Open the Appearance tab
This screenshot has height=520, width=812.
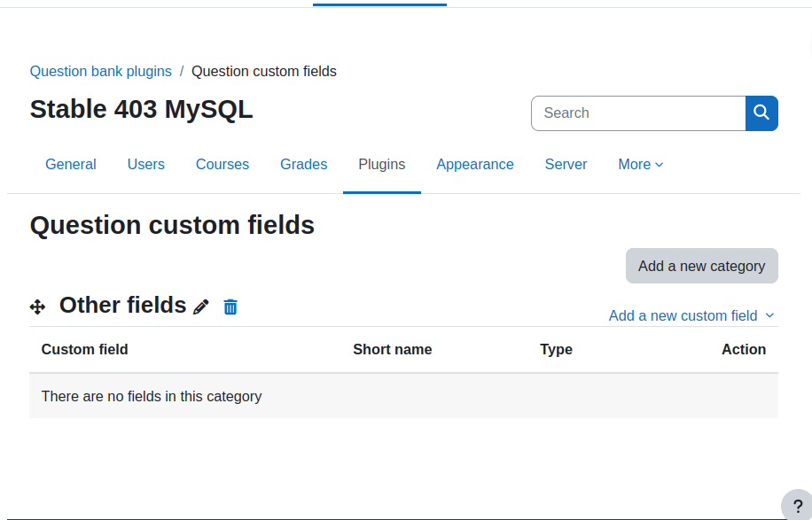click(x=475, y=165)
